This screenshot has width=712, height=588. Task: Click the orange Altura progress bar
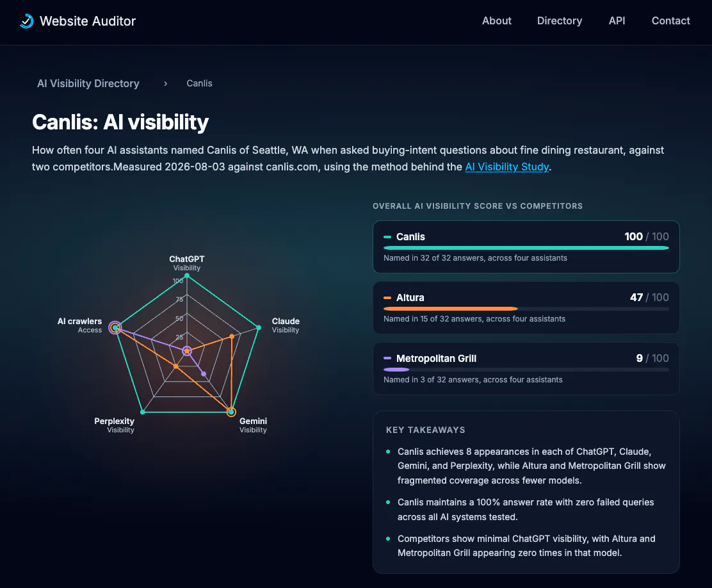tap(451, 309)
